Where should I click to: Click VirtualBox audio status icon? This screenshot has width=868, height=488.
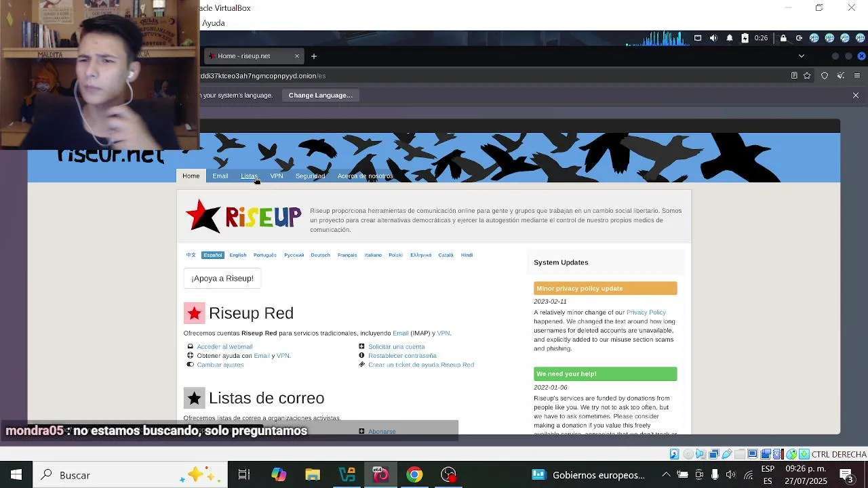coord(701,454)
